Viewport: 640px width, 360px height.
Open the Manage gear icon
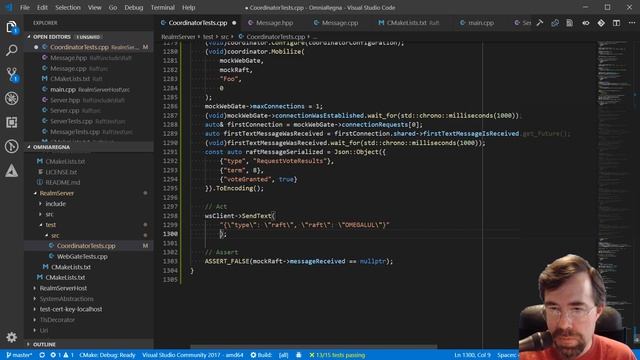(11, 337)
